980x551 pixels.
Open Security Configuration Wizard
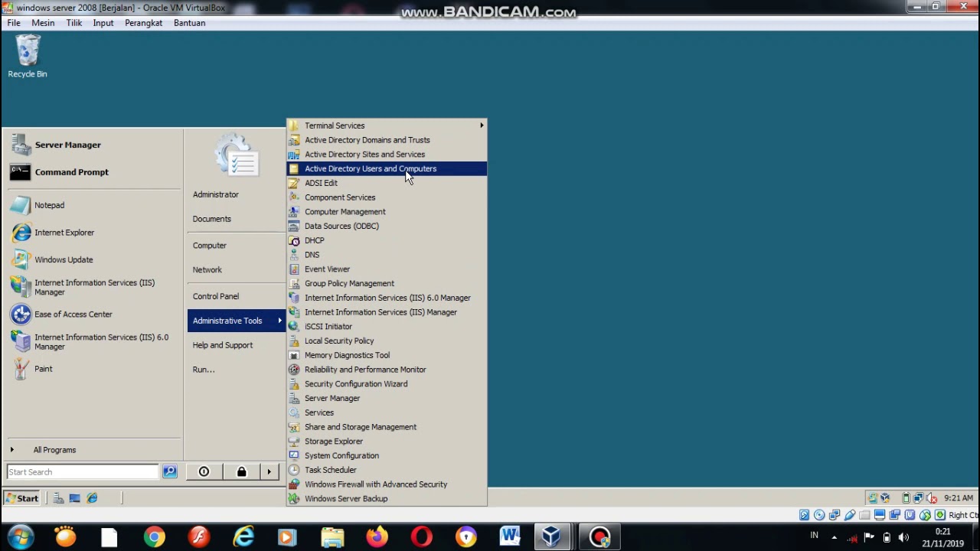tap(387, 384)
